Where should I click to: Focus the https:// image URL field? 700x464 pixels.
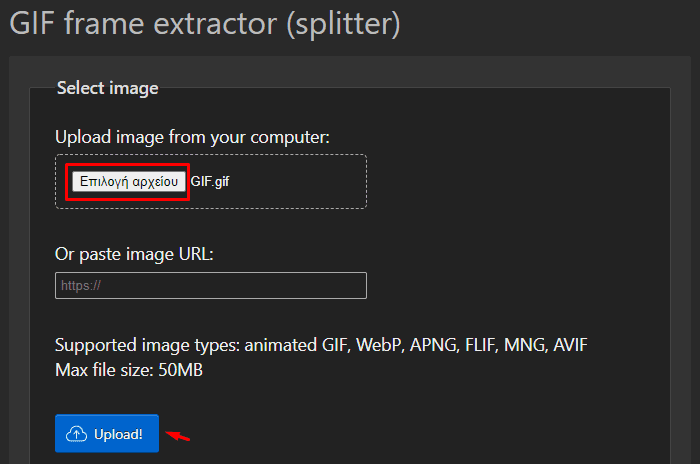point(211,285)
